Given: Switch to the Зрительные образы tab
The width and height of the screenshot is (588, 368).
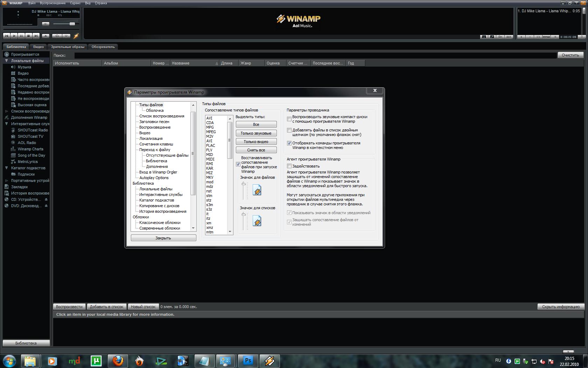Looking at the screenshot, I should 68,47.
